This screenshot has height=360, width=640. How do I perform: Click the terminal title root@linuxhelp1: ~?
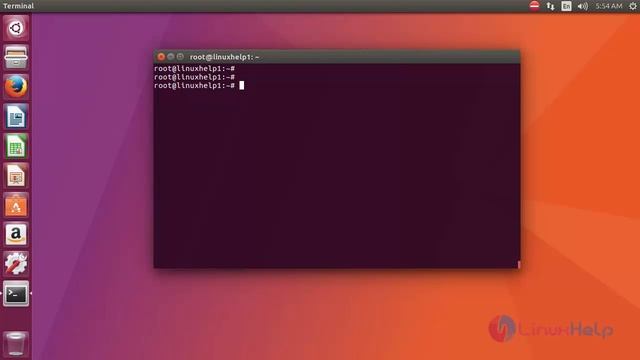pos(224,57)
